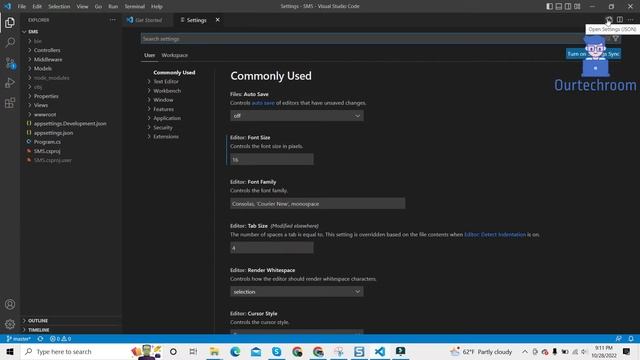Select Commonly Used settings category
The height and width of the screenshot is (360, 640).
pyautogui.click(x=174, y=73)
